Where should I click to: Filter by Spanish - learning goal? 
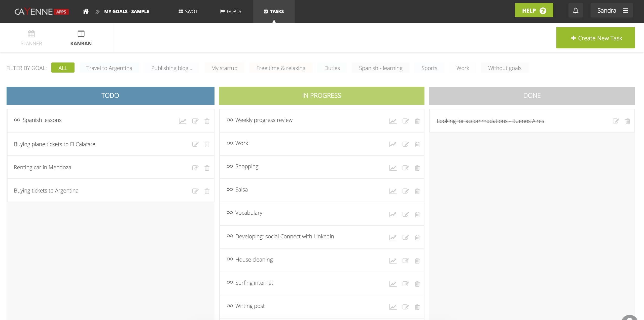point(381,68)
